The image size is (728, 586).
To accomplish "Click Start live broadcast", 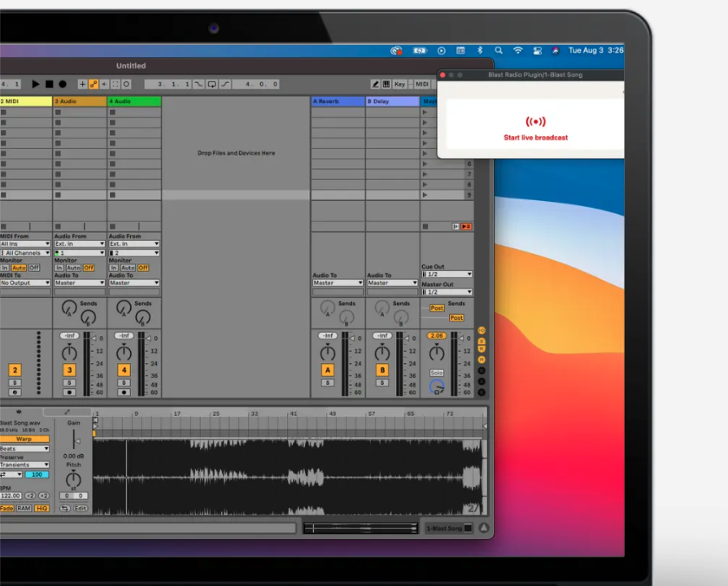I will tap(535, 138).
